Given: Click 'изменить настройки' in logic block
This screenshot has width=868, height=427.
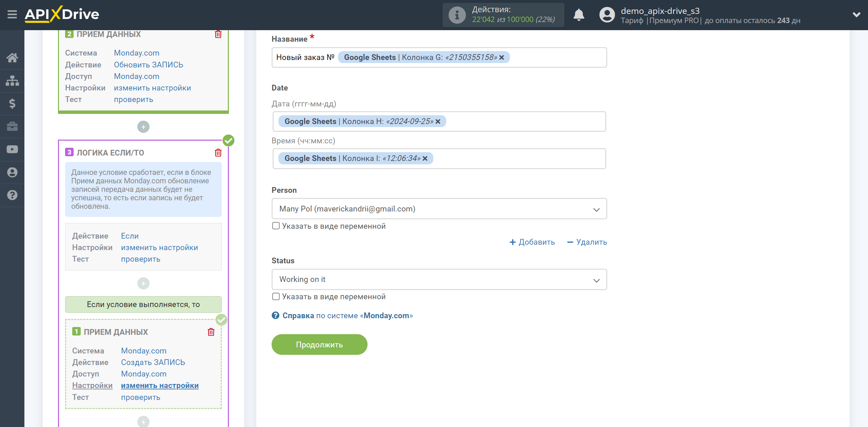Looking at the screenshot, I should (159, 248).
